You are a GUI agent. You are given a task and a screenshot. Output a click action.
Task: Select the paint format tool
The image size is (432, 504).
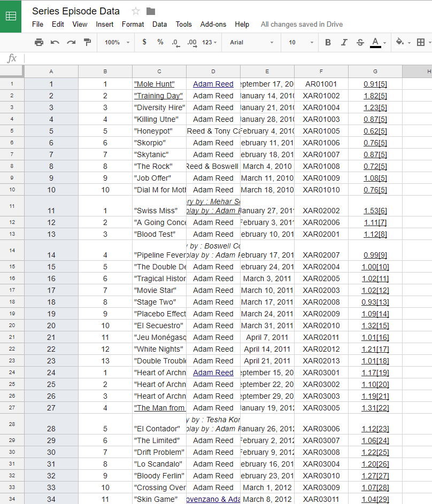click(x=87, y=42)
